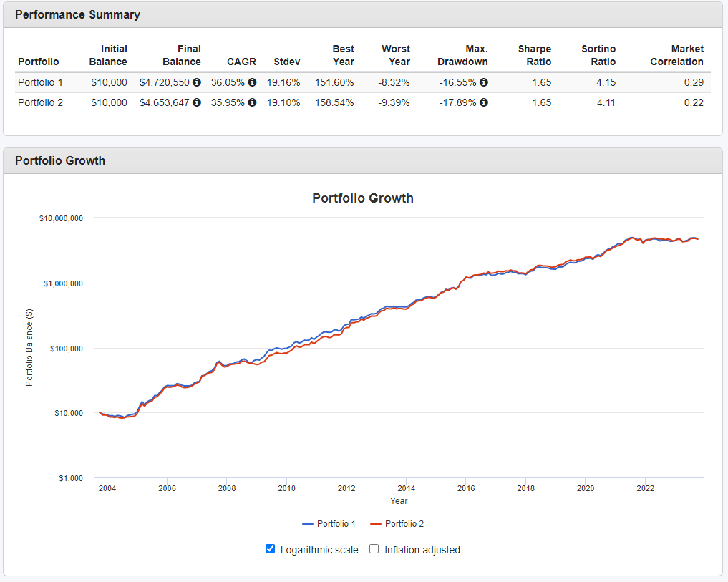Click info icon beside Portfolio 1 CAGR 36.05%
728x582 pixels.
252,82
